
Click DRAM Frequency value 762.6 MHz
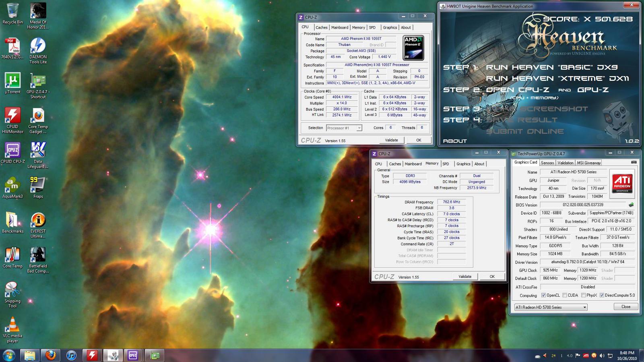[452, 202]
